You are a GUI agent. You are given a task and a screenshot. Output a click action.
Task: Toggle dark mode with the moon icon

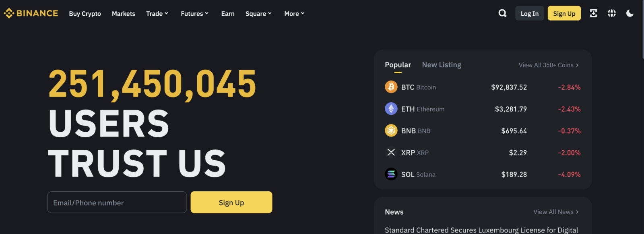tap(630, 13)
